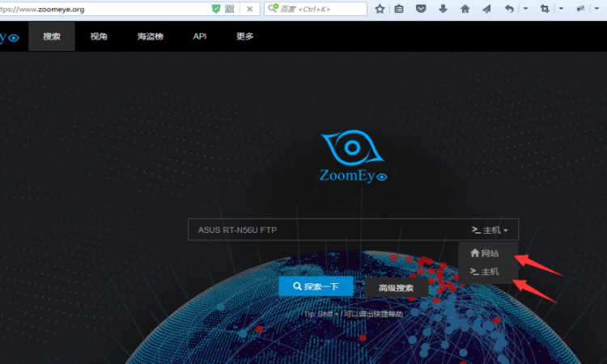Expand the dropdown beside the crop icon
Viewport: 607px width, 364px height.
pos(561,9)
